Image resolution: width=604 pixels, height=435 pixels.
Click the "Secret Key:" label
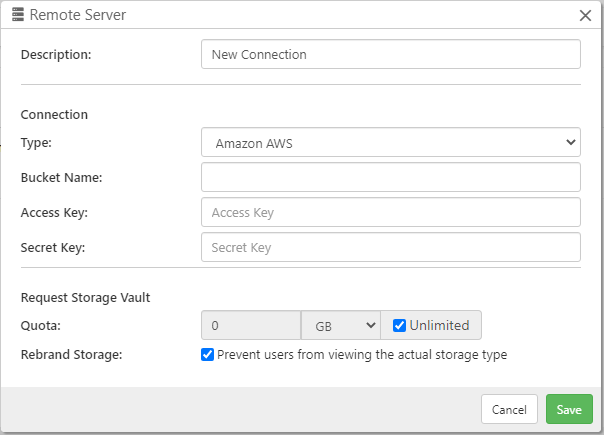pyautogui.click(x=53, y=248)
